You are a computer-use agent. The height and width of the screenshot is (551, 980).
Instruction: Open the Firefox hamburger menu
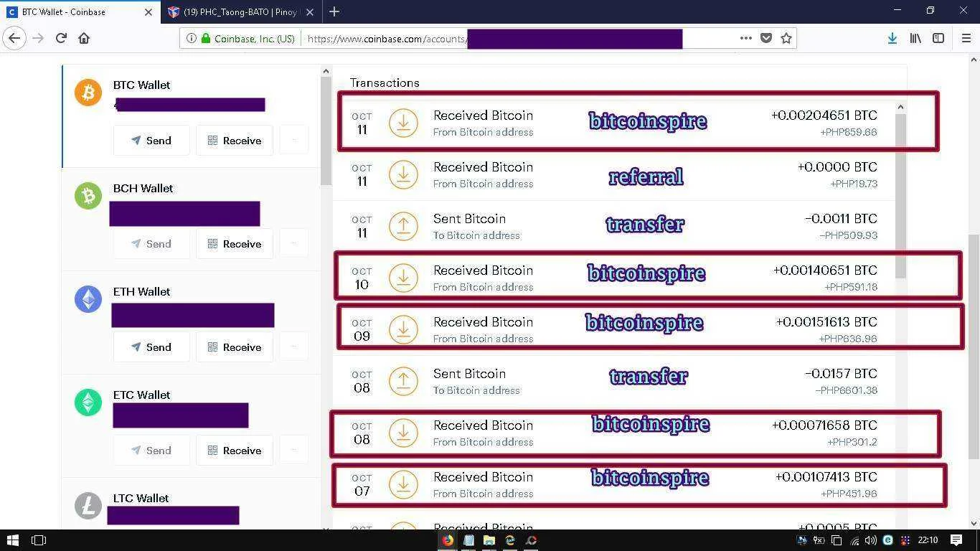click(966, 38)
